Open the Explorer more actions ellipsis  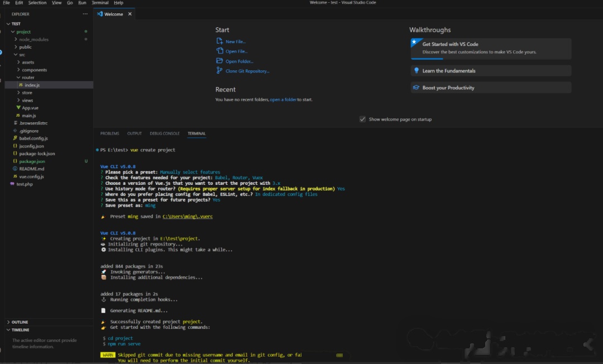click(85, 14)
